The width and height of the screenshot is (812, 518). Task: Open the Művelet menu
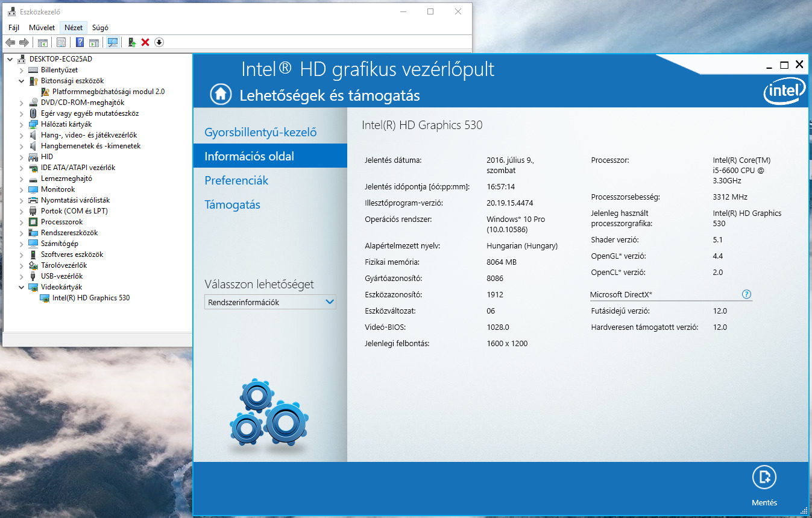click(x=42, y=28)
